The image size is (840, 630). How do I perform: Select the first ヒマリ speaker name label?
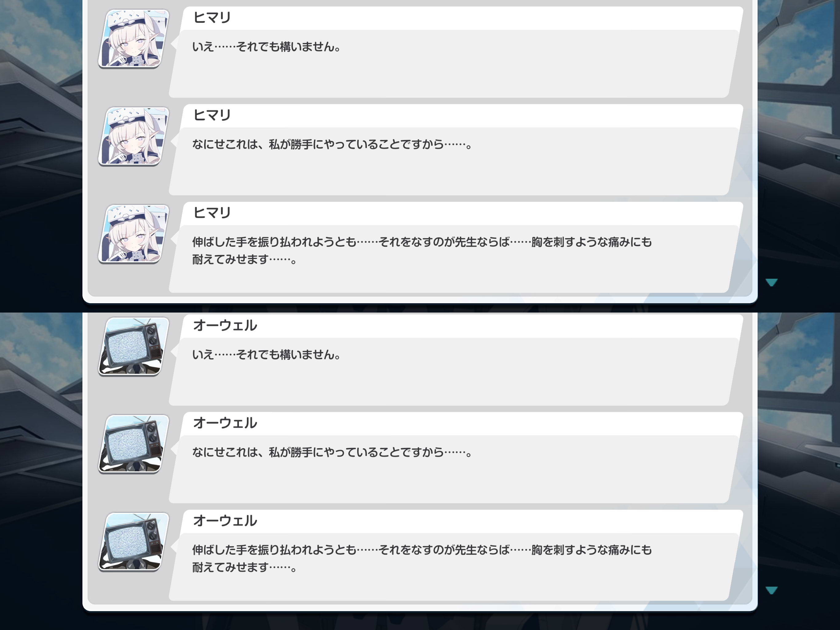pyautogui.click(x=212, y=18)
